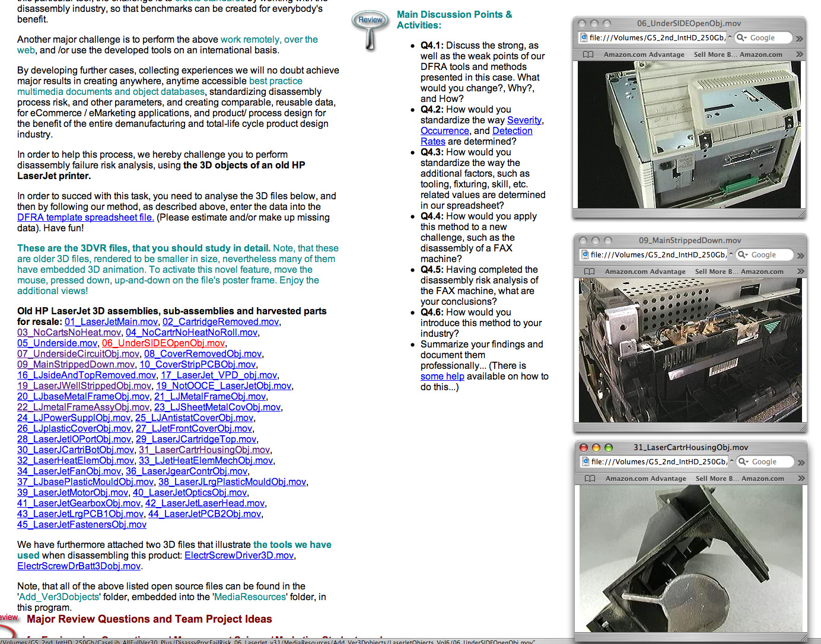The width and height of the screenshot is (821, 644).
Task: Click address bar file icon in 31_LaserCartrHousingObj.mov window
Action: point(585,462)
